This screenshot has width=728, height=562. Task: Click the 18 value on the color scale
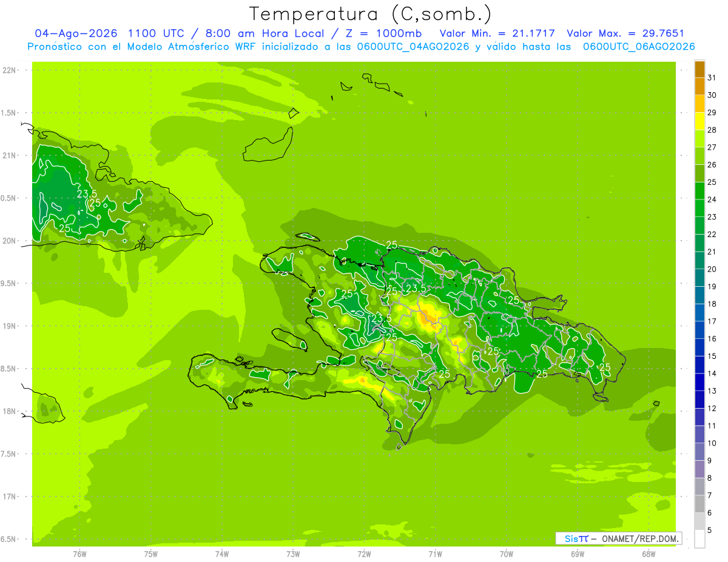[x=712, y=304]
